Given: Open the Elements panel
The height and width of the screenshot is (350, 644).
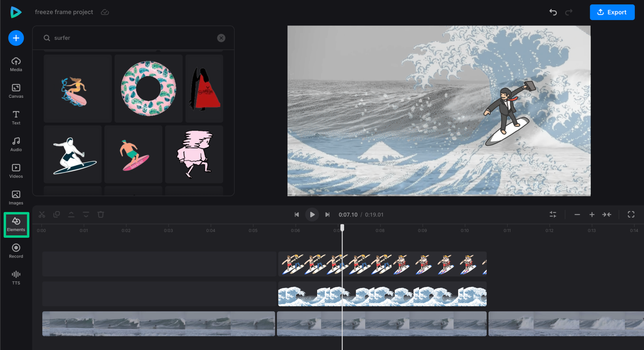Looking at the screenshot, I should pyautogui.click(x=16, y=224).
